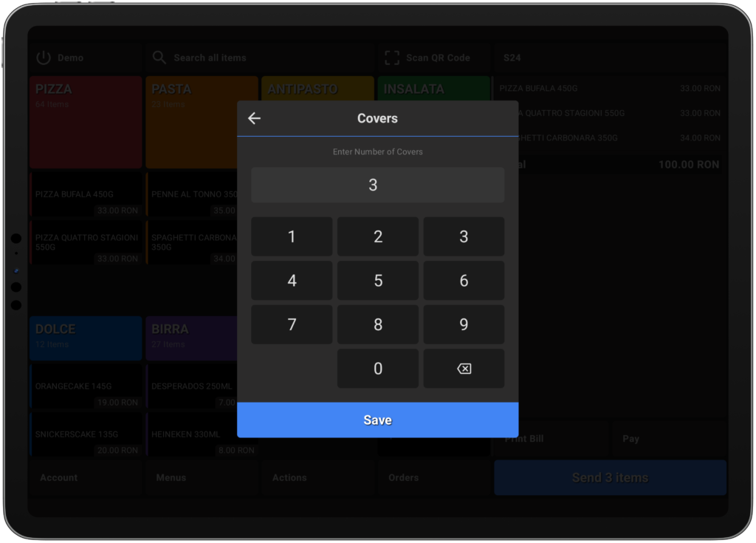
Task: Click the Scan QR Code icon
Action: tap(392, 58)
